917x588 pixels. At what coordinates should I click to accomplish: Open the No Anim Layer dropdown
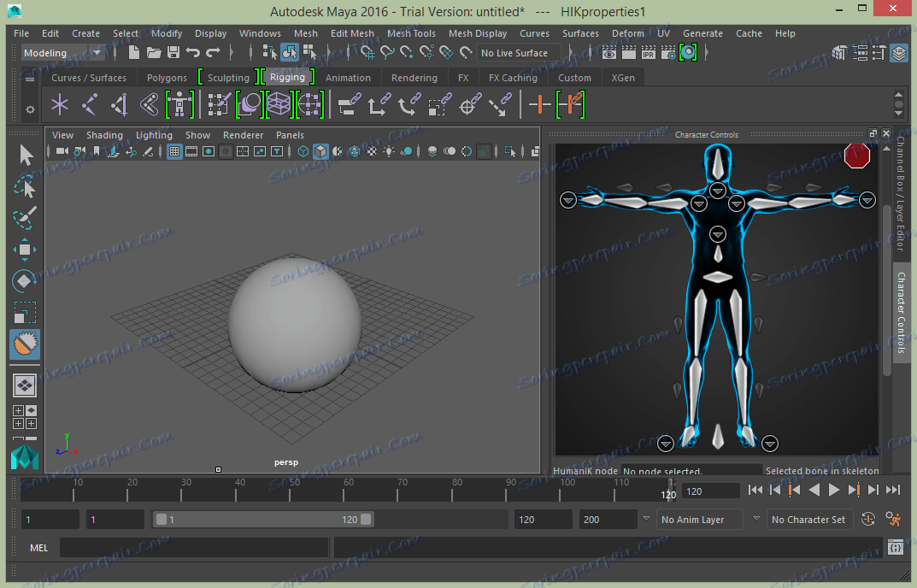[x=699, y=520]
